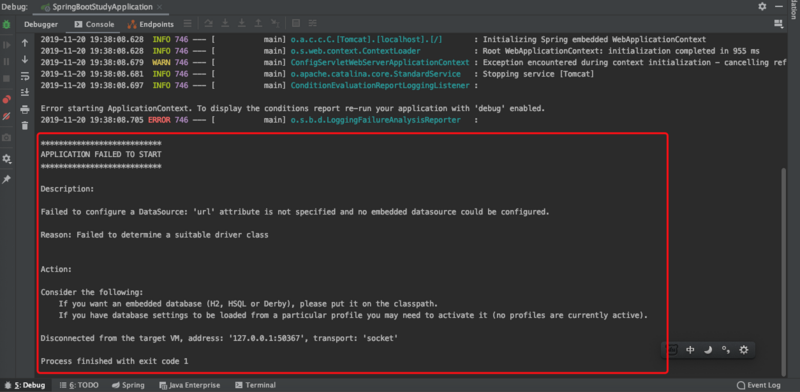Open the 5: Debug tool window button
Screen dimensions: 800x392
26,385
